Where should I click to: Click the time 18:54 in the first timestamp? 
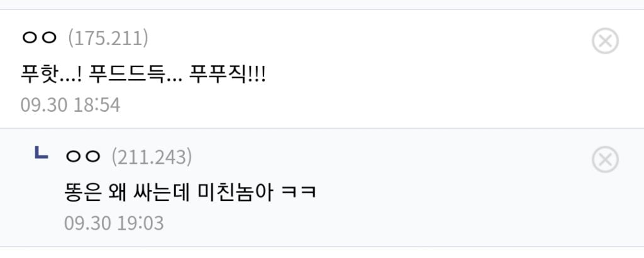coord(97,105)
